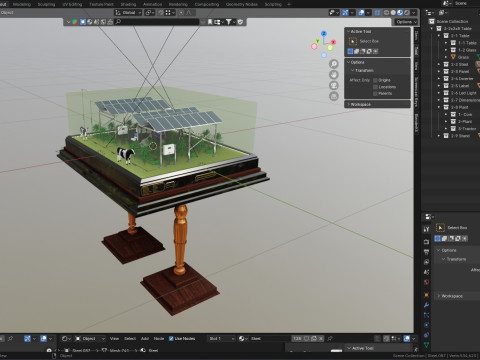This screenshot has height=360, width=480.
Task: Click the bookmark icon in asset bar
Action: (210, 22)
